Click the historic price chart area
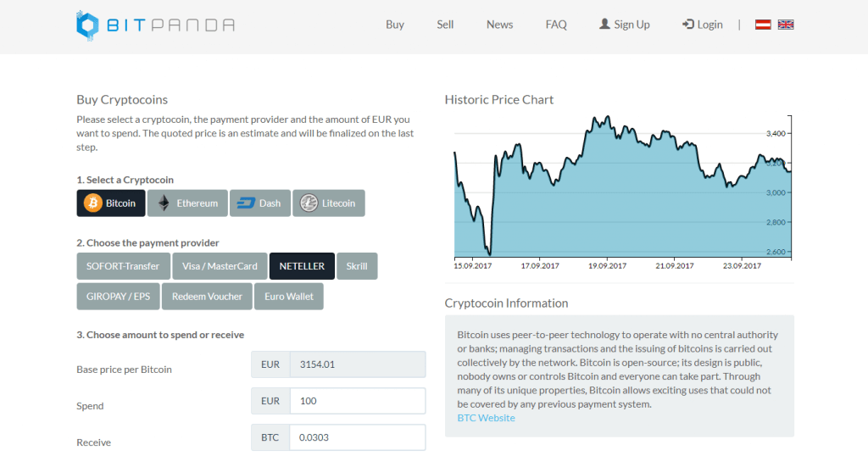Image resolution: width=868 pixels, height=456 pixels. pyautogui.click(x=623, y=186)
